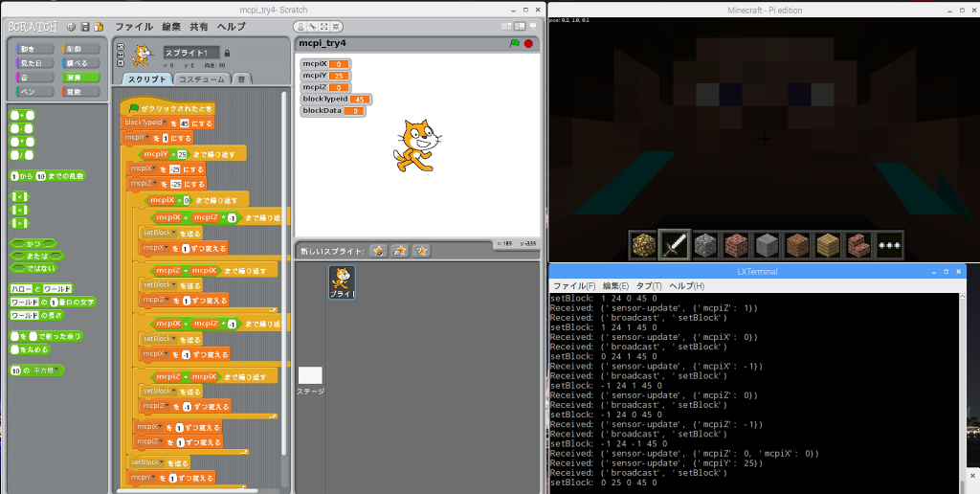Click the ではない operator block in palette
The height and width of the screenshot is (494, 980).
pyautogui.click(x=34, y=268)
